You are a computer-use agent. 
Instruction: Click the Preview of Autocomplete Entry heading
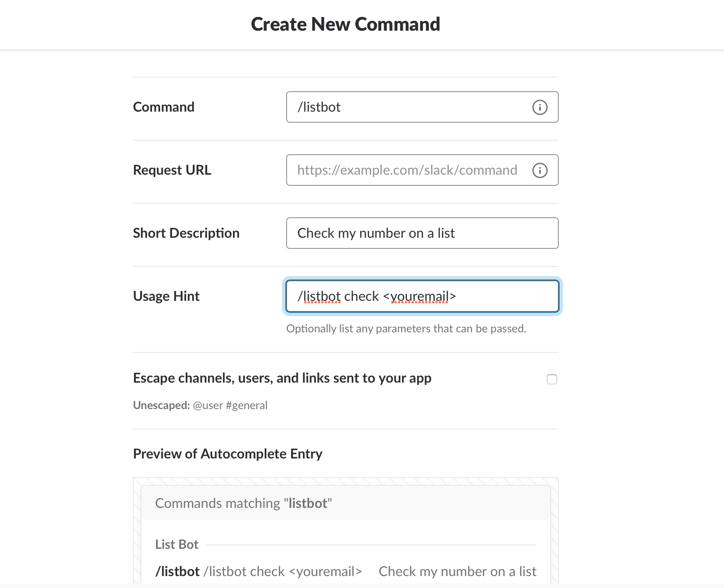click(228, 454)
